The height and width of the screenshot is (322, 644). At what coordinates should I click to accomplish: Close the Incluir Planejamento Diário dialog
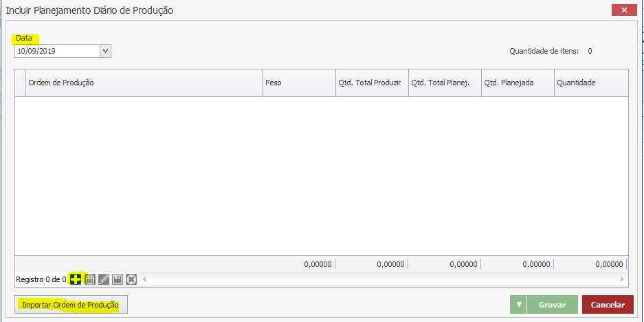[x=623, y=10]
